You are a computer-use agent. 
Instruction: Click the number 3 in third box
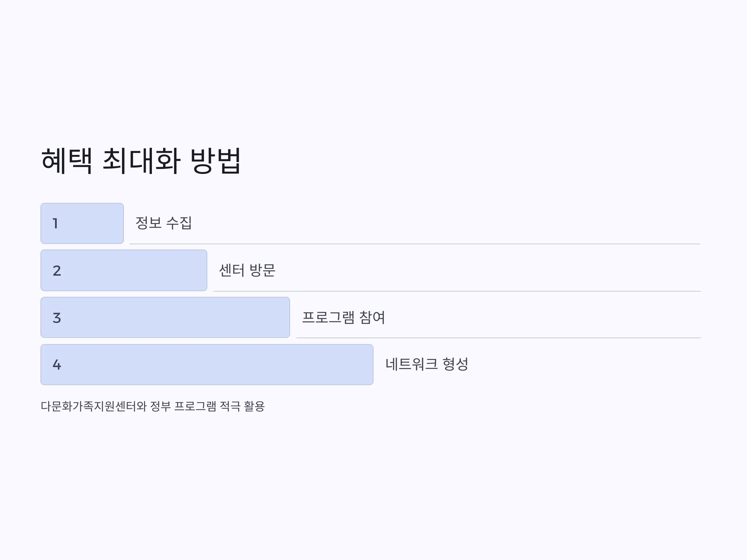point(57,318)
